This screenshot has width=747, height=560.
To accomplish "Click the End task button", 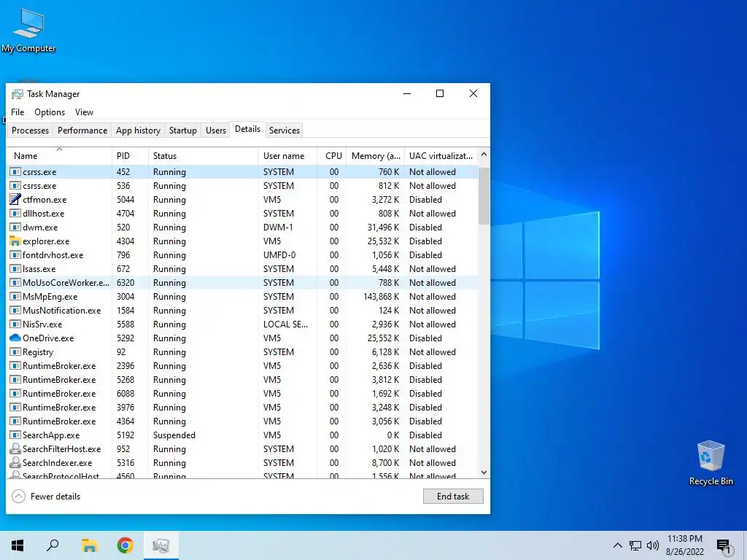I will tap(453, 496).
